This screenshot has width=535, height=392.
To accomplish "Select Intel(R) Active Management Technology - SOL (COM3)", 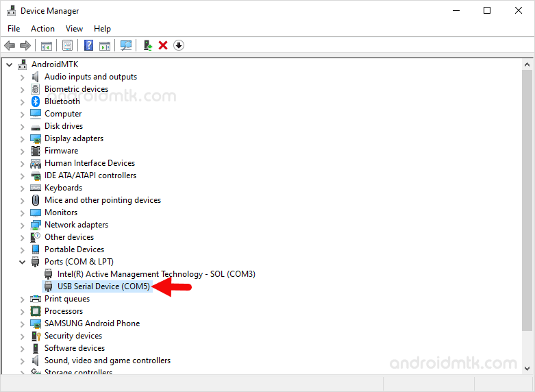I will point(156,274).
